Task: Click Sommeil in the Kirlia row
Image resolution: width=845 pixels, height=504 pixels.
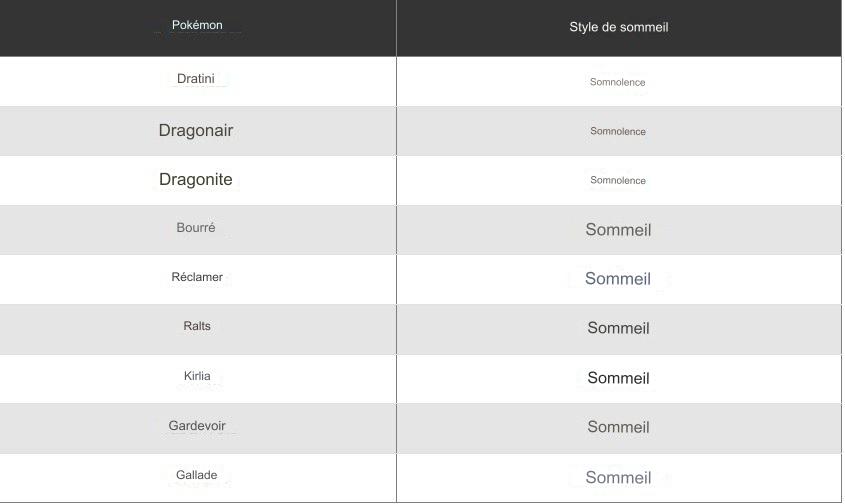Action: (618, 378)
